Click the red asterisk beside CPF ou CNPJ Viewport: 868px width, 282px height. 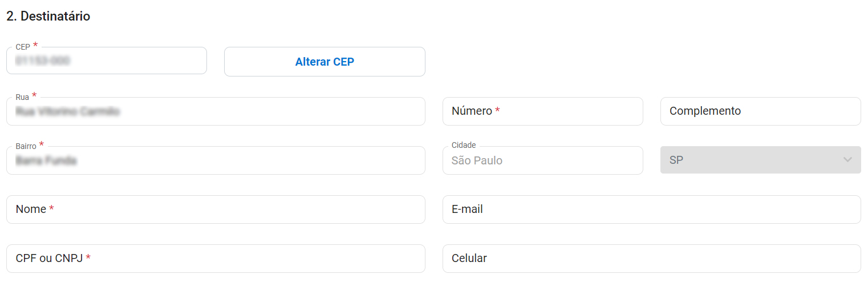[x=88, y=258]
